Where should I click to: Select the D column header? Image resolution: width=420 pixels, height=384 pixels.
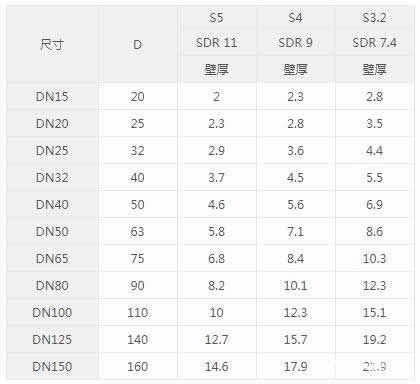(x=137, y=44)
